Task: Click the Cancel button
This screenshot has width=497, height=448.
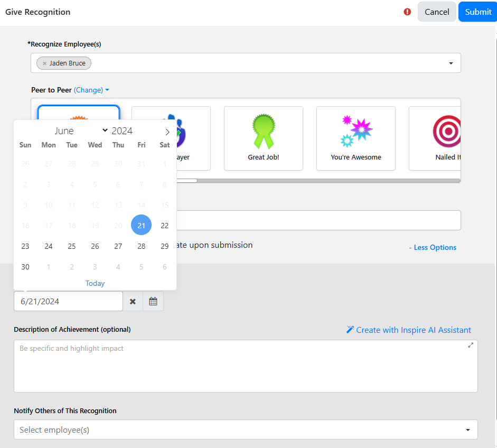Action: tap(437, 12)
